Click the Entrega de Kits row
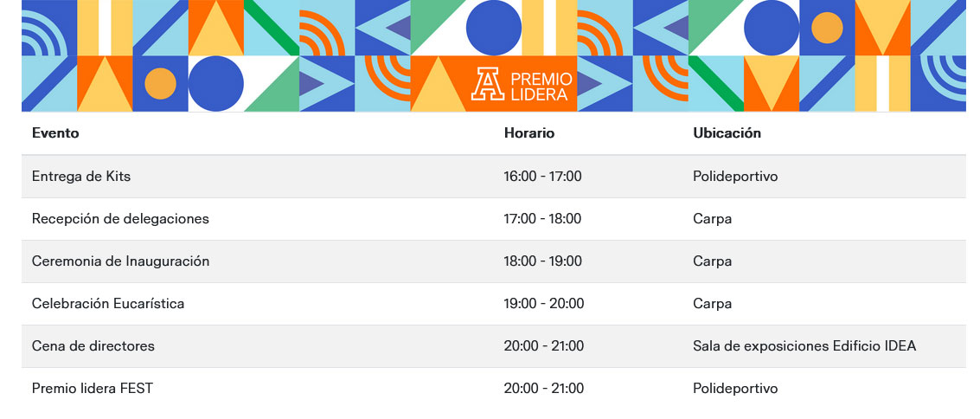This screenshot has width=980, height=419. point(494,177)
